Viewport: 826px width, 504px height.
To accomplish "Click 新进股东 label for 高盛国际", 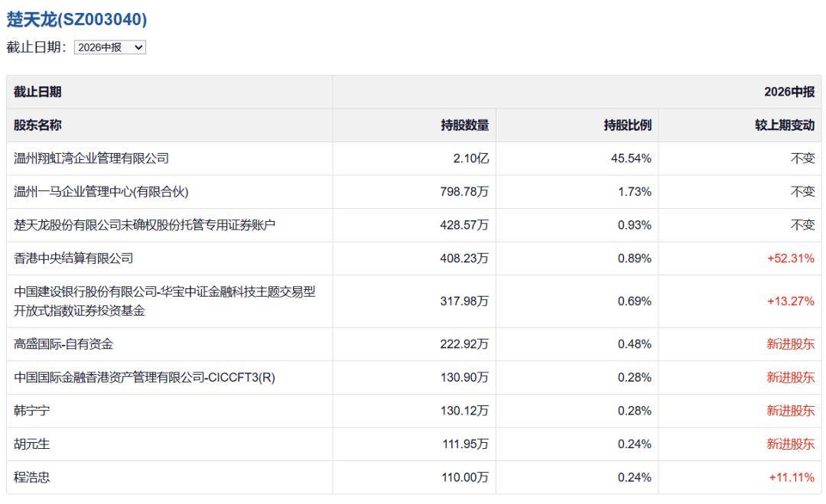I will click(x=791, y=344).
